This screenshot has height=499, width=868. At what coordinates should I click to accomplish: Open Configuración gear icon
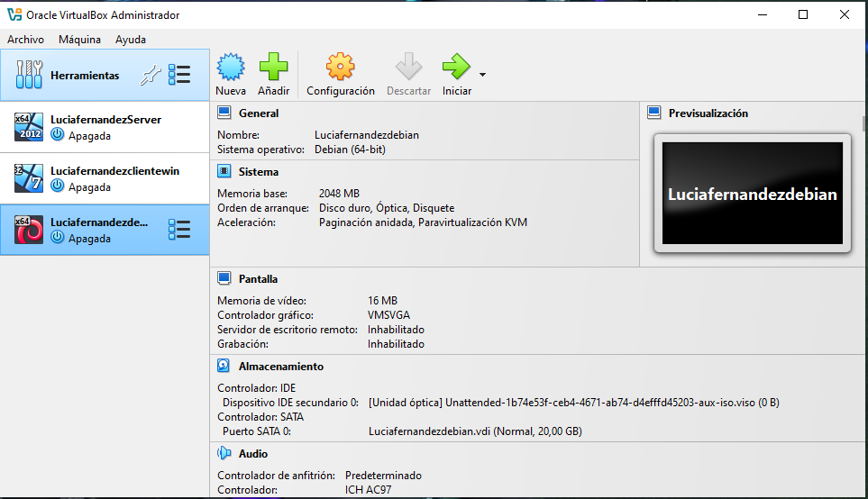pyautogui.click(x=340, y=68)
